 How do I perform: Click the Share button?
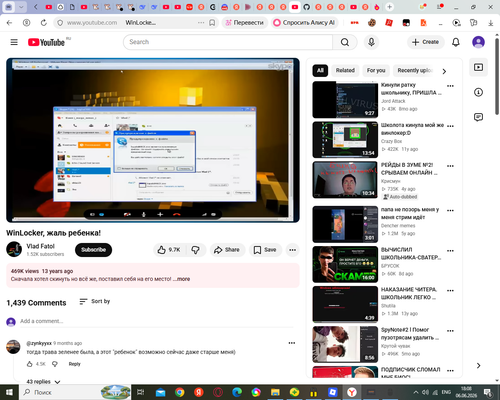click(227, 250)
